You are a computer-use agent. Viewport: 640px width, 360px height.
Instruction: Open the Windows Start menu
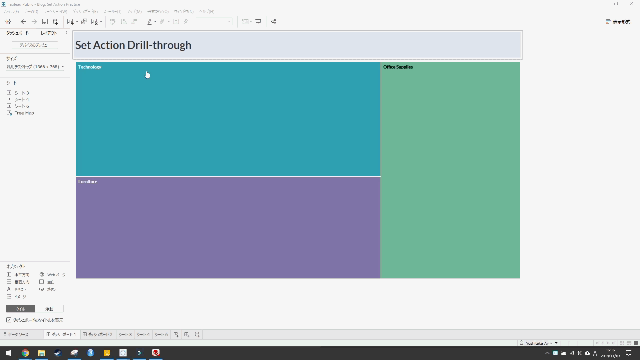[x=8, y=353]
